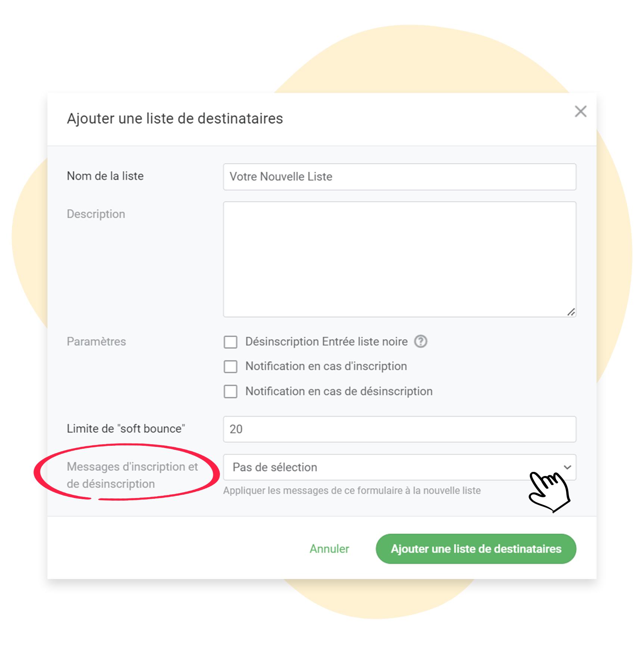Click the Notification en cas de désinscription label text

click(x=339, y=391)
